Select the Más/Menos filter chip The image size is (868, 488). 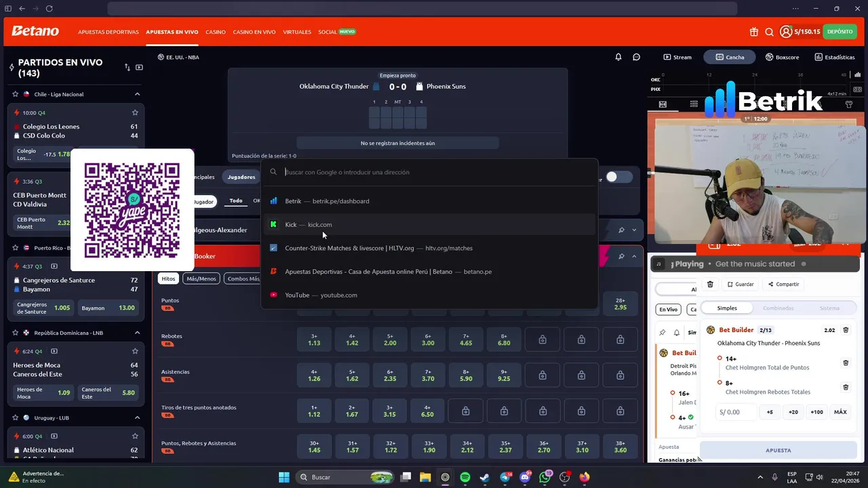[201, 279]
